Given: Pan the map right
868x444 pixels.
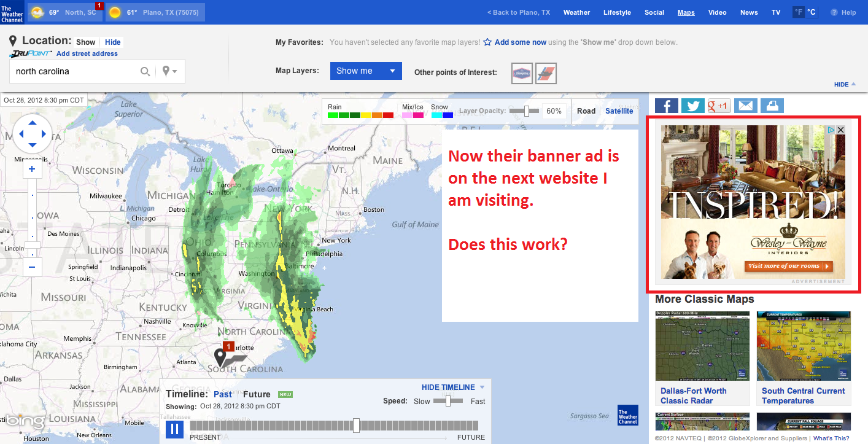Looking at the screenshot, I should [x=44, y=133].
